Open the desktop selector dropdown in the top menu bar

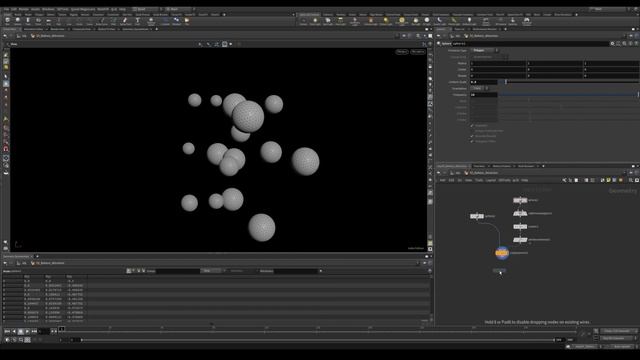click(146, 9)
